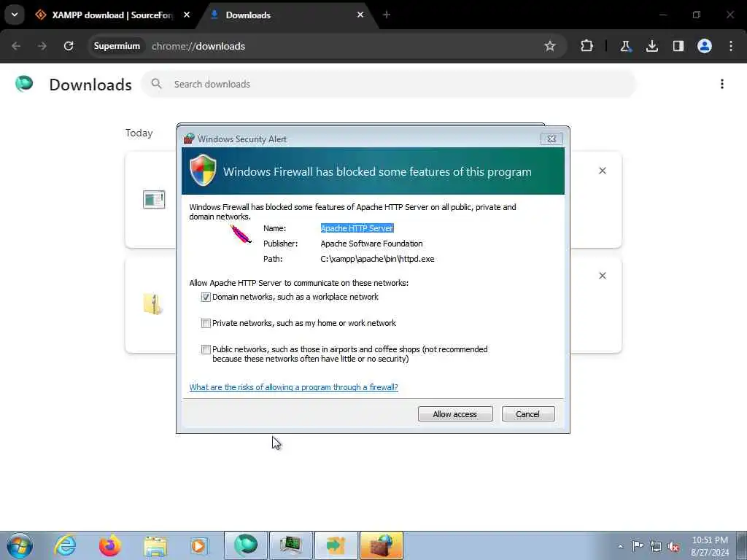Viewport: 747px width, 560px height.
Task: Open the taskbar clock and date
Action: (710, 546)
